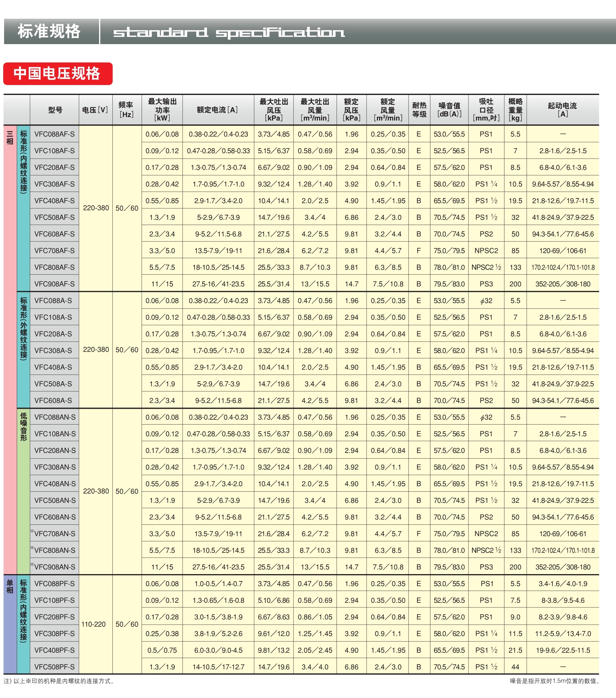Click the 标准规格 header title

tap(49, 32)
